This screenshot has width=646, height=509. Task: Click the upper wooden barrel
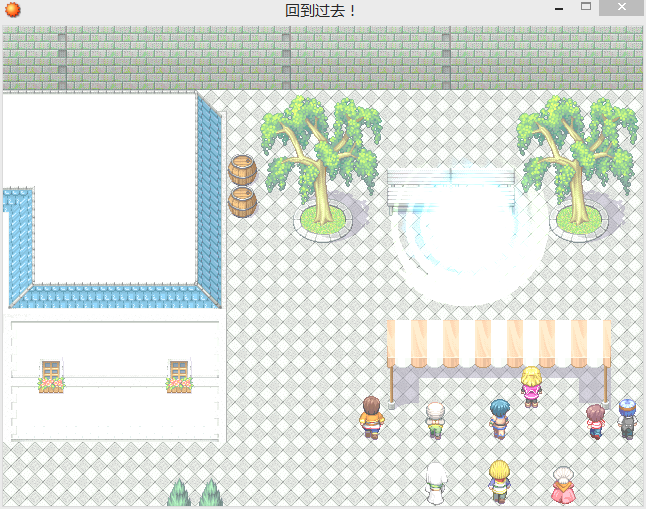point(243,170)
